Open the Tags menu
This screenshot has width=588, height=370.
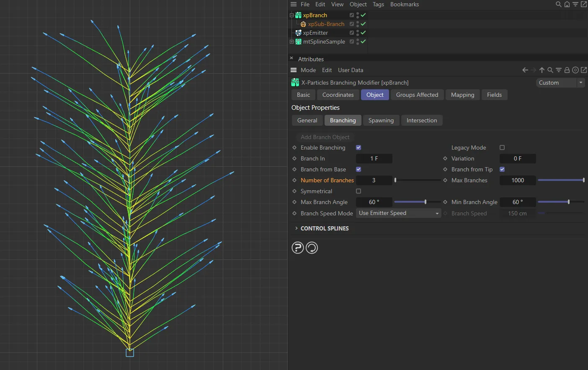378,4
